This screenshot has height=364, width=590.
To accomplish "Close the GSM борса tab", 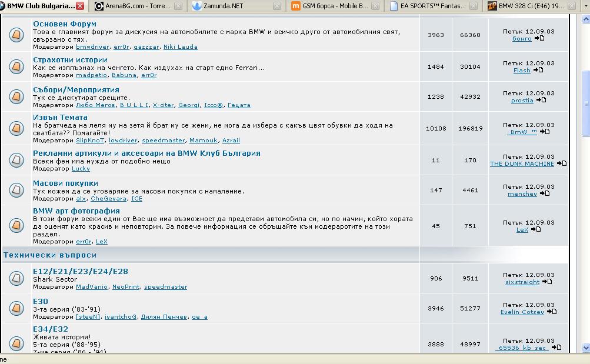I will coord(375,6).
